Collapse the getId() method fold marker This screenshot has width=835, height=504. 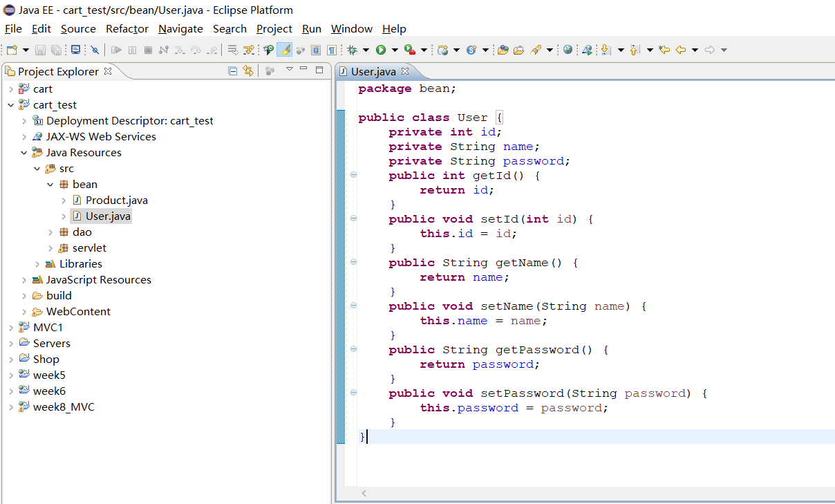[x=353, y=175]
